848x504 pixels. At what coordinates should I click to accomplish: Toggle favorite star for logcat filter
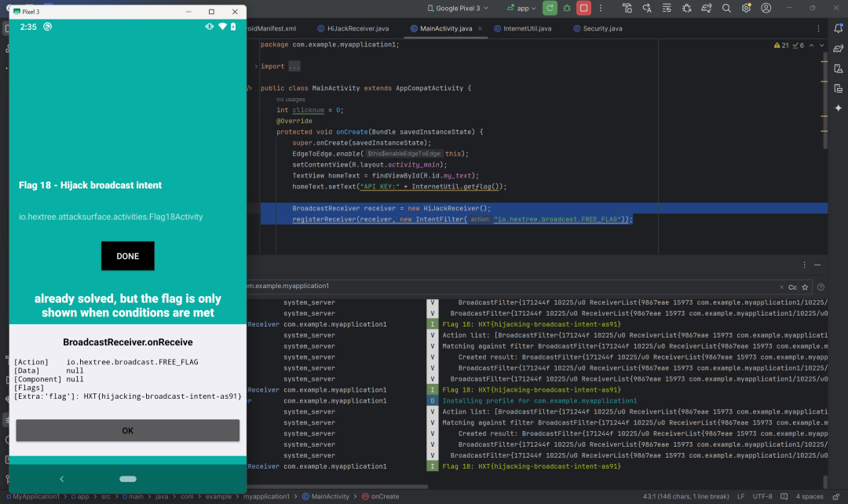point(806,287)
